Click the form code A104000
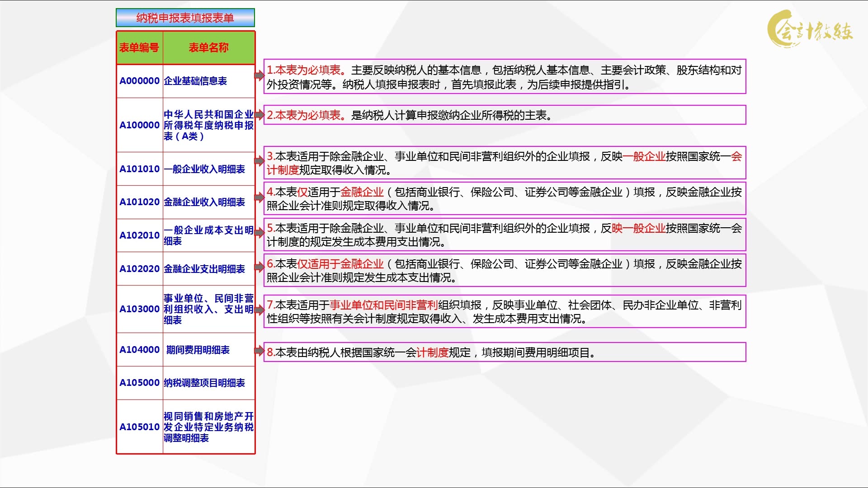868x488 pixels. point(139,350)
